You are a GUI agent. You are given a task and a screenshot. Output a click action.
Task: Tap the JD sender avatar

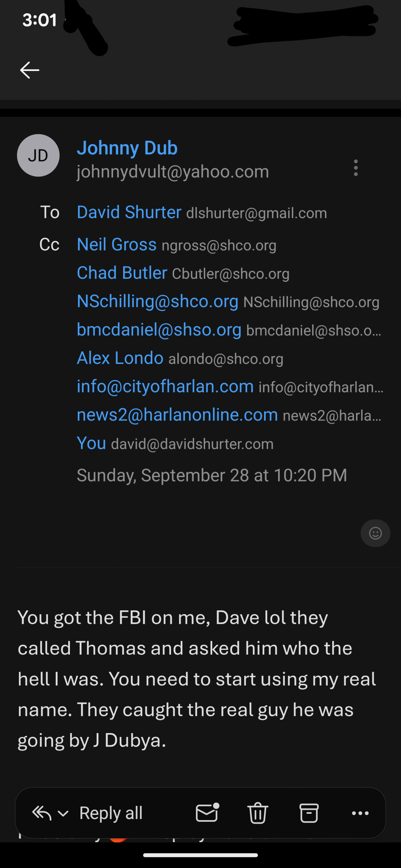pos(38,155)
